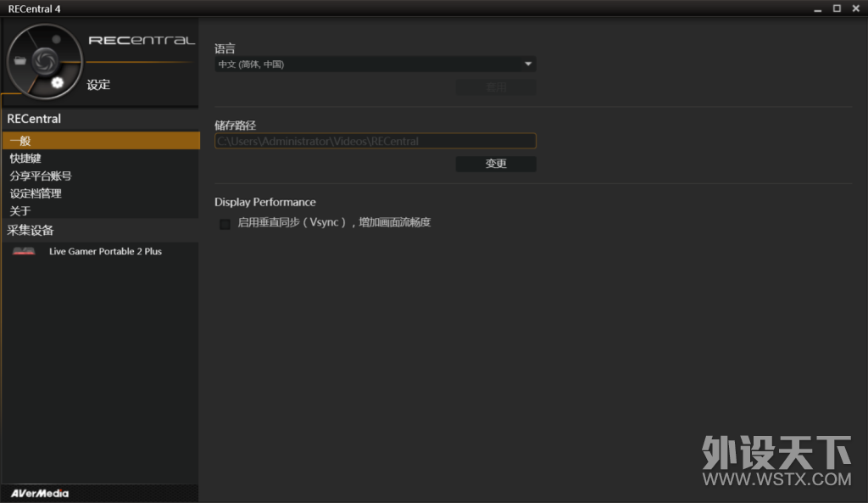Enable the Vsync vertical sync checkbox
Viewport: 868px width, 503px height.
(x=225, y=224)
